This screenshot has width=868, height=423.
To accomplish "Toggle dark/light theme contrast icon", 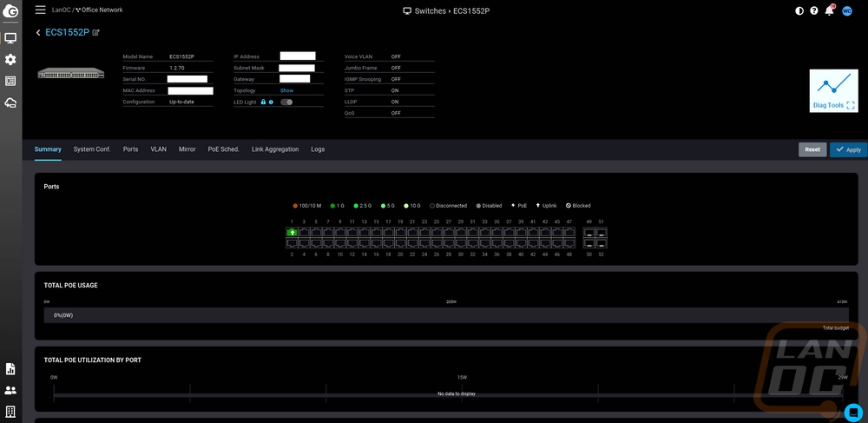I will [799, 11].
